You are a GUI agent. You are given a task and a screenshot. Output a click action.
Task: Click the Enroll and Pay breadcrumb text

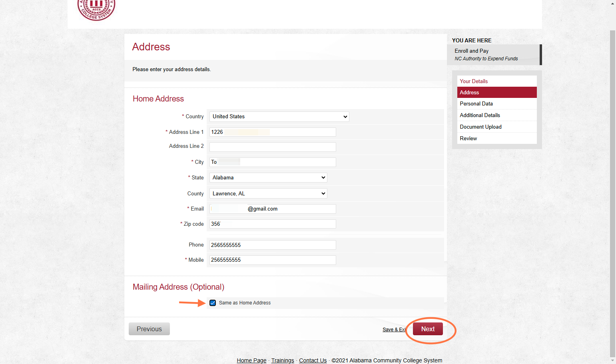point(471,51)
